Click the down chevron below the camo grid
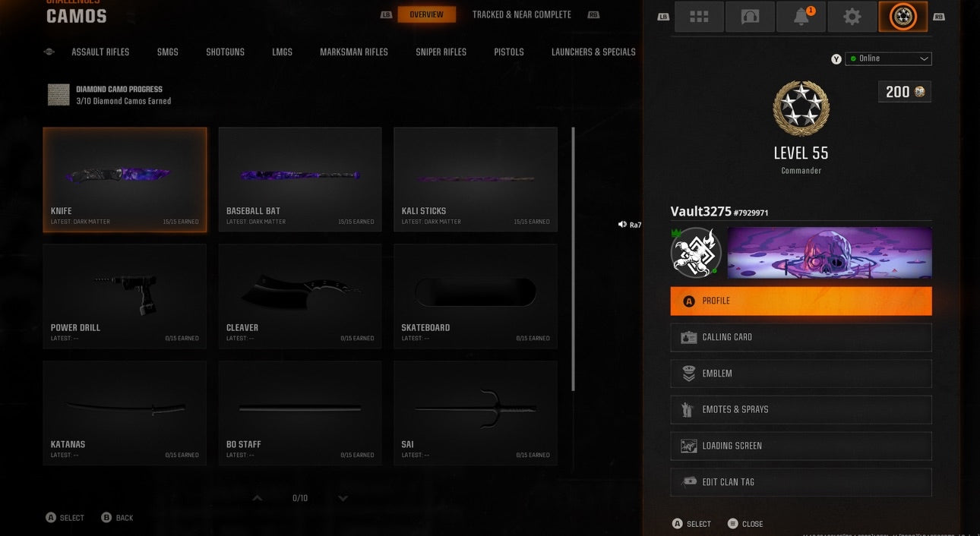The image size is (980, 536). coord(343,499)
